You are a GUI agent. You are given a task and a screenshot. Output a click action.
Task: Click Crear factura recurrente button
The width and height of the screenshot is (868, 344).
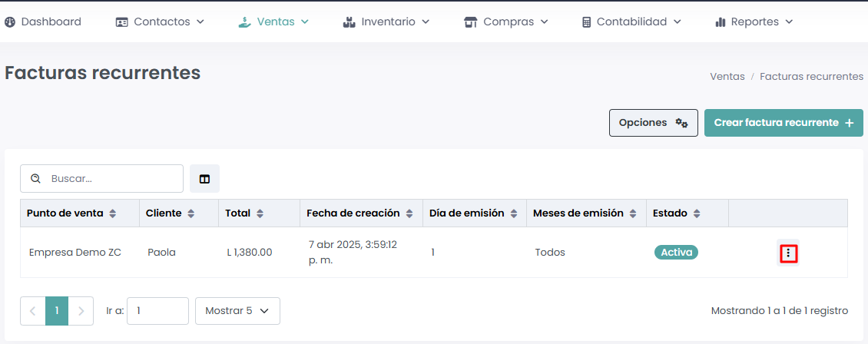click(x=784, y=123)
